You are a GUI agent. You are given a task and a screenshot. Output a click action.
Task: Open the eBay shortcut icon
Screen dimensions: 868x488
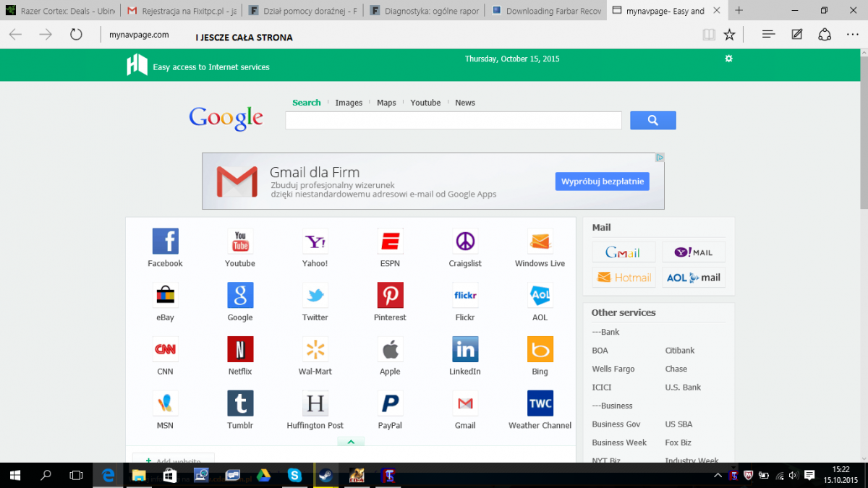coord(165,295)
